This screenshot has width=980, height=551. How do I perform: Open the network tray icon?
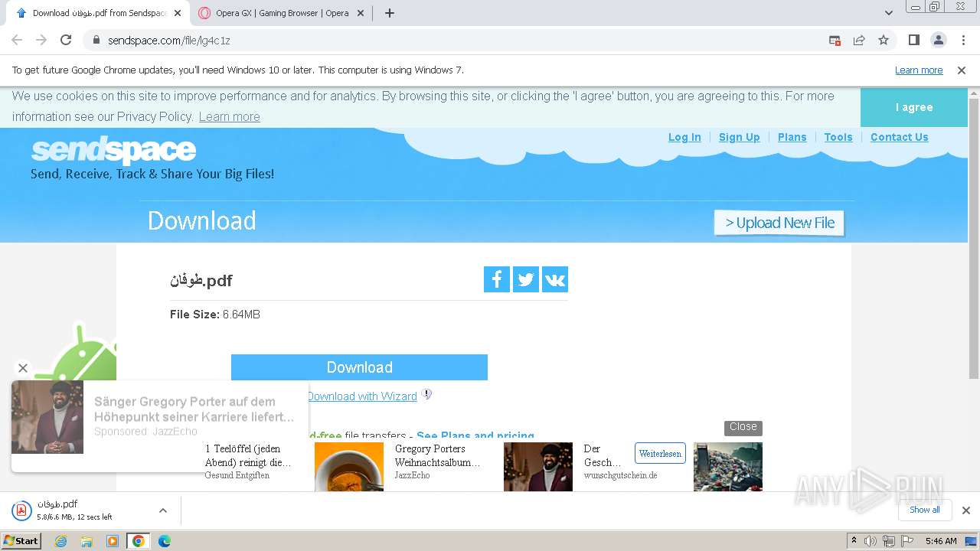point(888,541)
